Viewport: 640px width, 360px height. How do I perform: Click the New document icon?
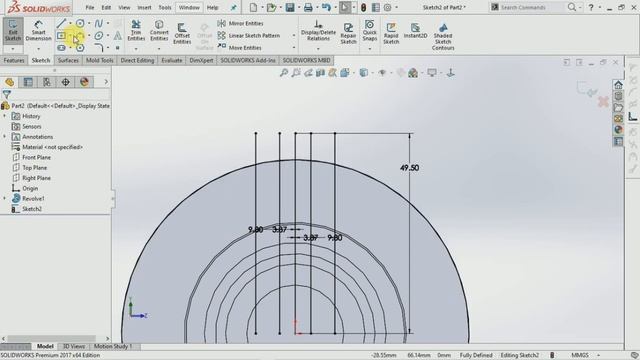click(253, 7)
